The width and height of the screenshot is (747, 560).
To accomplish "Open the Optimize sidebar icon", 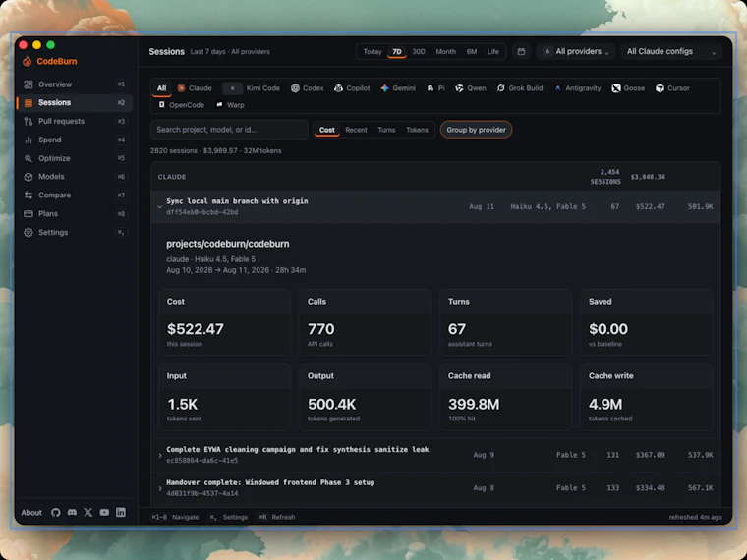I will point(29,158).
